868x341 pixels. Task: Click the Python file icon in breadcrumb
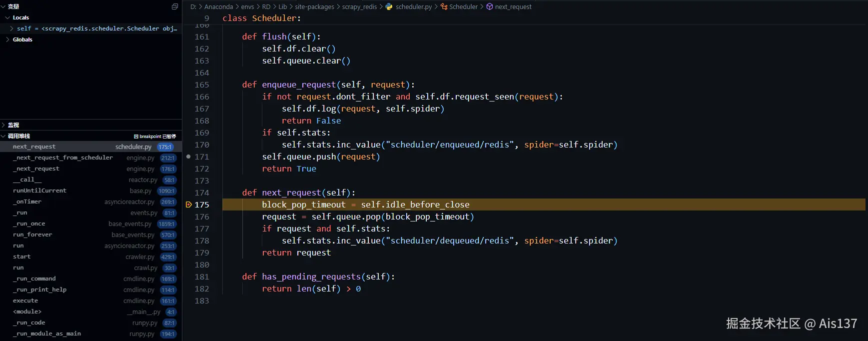(x=389, y=6)
